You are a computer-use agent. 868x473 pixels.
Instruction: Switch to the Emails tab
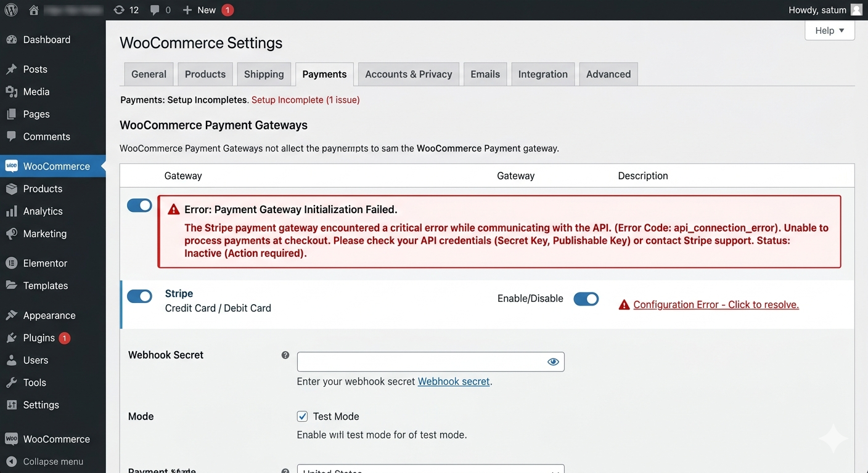(x=485, y=74)
